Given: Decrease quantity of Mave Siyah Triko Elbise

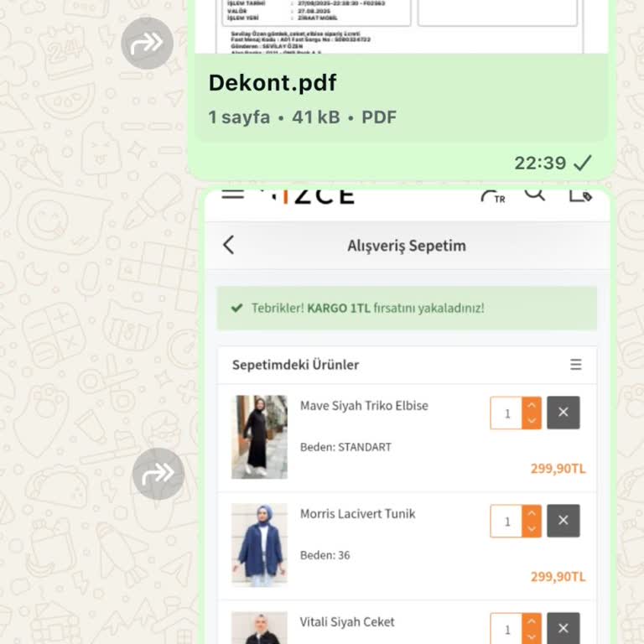Looking at the screenshot, I should (x=532, y=421).
